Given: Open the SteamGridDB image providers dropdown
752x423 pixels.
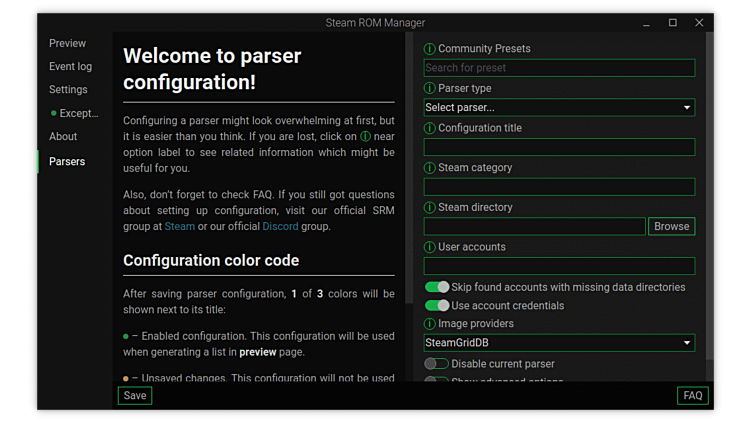Looking at the screenshot, I should coord(559,343).
